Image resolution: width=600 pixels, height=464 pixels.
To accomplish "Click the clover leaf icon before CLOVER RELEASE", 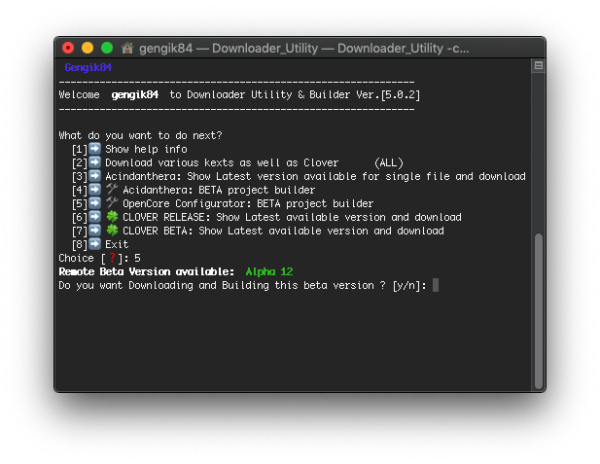I will [112, 217].
